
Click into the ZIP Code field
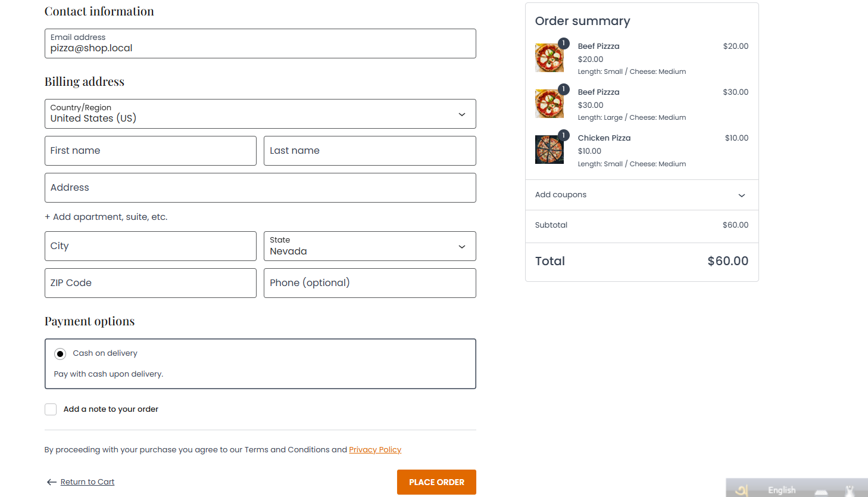click(151, 283)
